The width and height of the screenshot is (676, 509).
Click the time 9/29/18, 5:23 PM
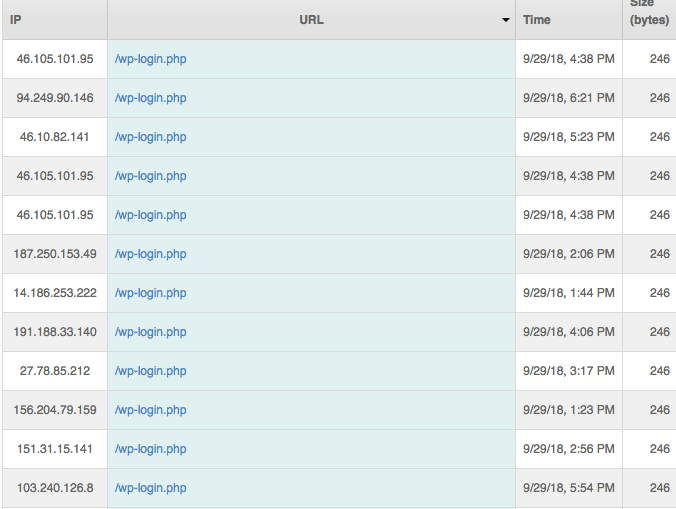tap(569, 137)
